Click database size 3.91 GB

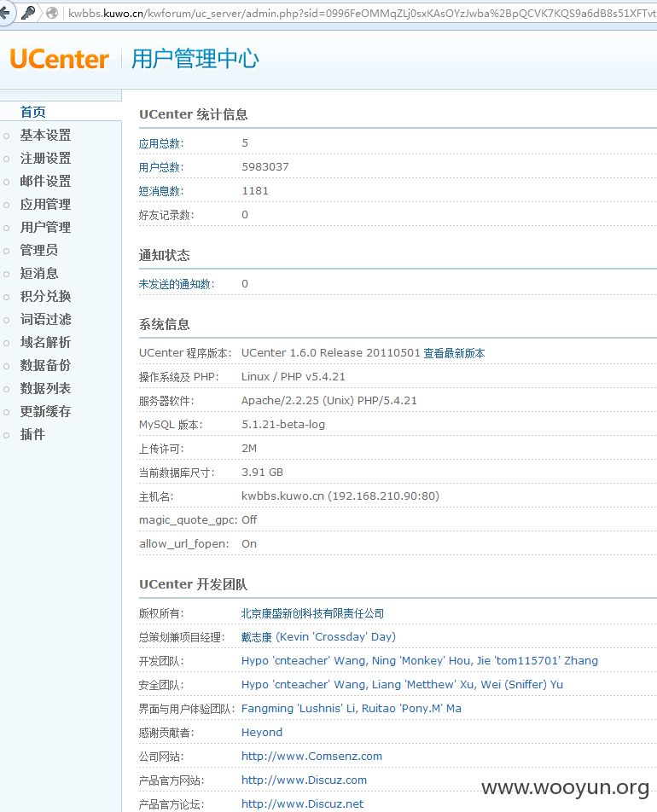coord(262,472)
